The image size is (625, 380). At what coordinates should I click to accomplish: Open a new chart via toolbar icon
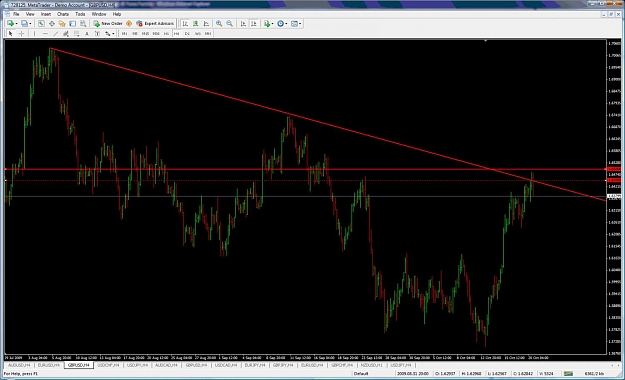(x=10, y=24)
